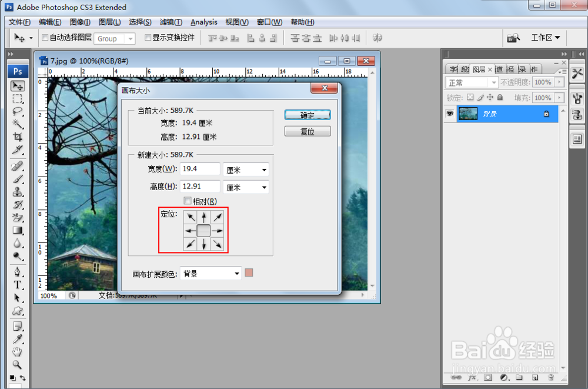The width and height of the screenshot is (588, 389).
Task: Select the Clone Stamp tool
Action: coord(18,191)
